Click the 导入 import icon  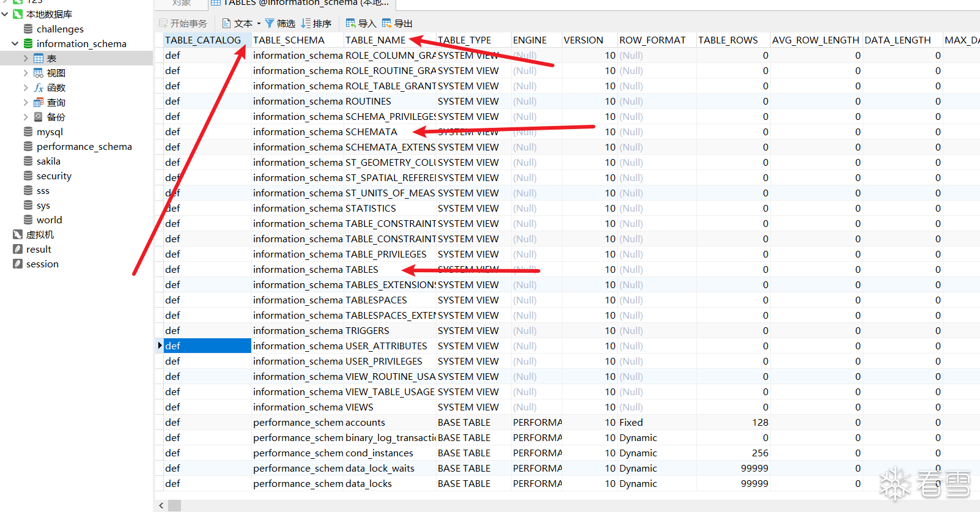pos(350,23)
